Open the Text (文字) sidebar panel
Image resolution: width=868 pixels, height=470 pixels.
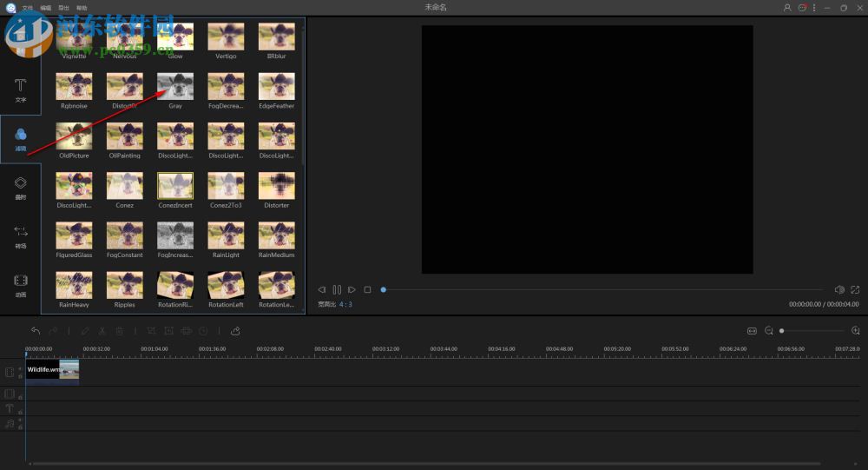pos(20,89)
